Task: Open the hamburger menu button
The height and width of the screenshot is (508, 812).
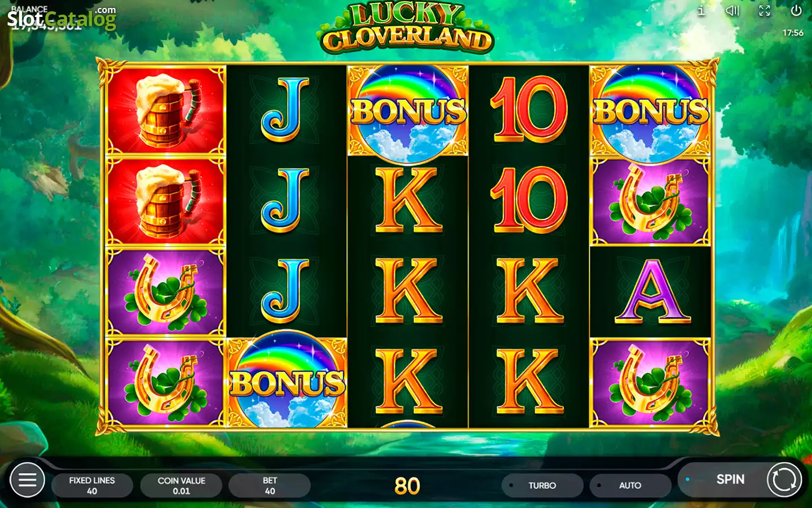Action: coord(27,480)
